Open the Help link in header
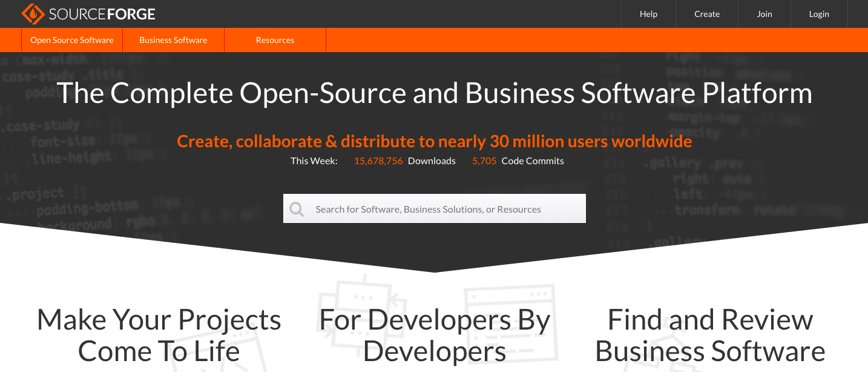 (648, 14)
